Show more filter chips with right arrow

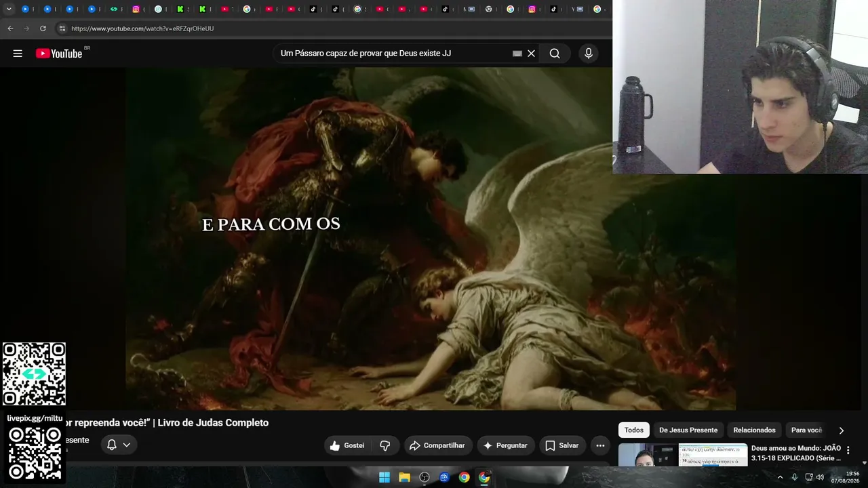tap(842, 430)
